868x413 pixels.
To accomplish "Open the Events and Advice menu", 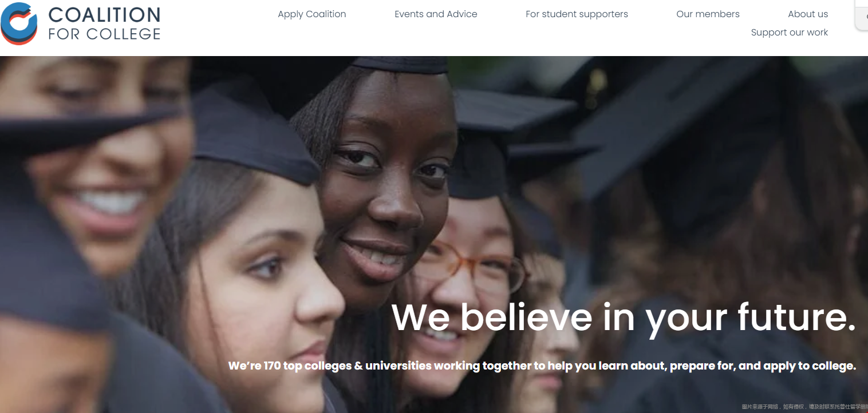I will (436, 14).
